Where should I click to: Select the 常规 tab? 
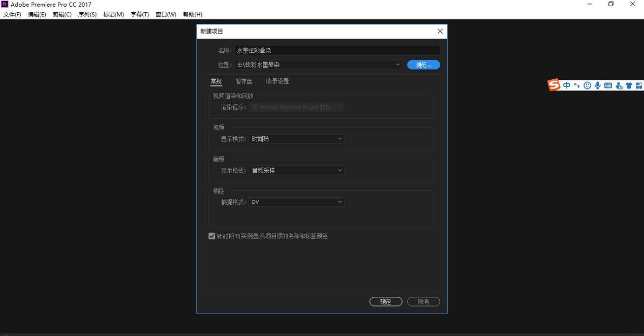click(x=216, y=81)
